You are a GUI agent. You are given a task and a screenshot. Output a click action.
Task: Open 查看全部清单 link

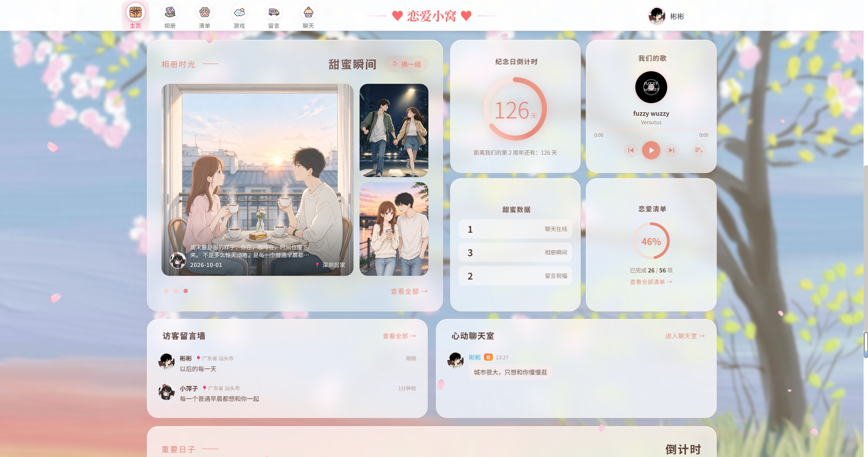pos(651,282)
